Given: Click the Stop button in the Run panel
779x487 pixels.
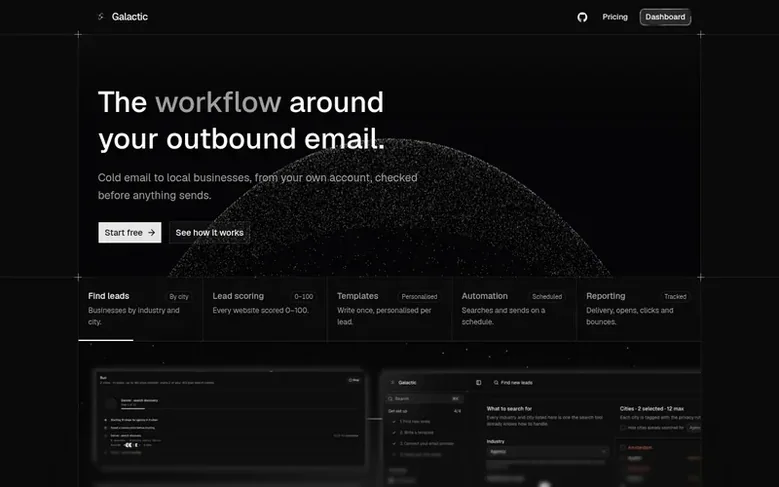Looking at the screenshot, I should tap(354, 380).
